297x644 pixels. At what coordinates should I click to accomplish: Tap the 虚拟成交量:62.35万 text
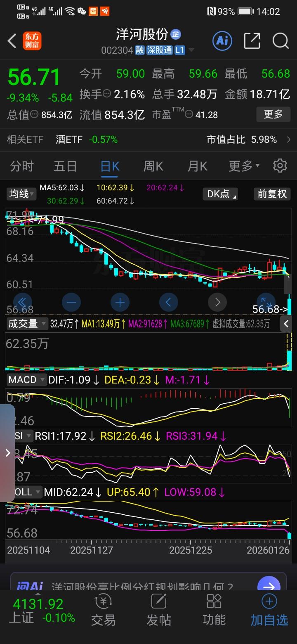coord(241,324)
